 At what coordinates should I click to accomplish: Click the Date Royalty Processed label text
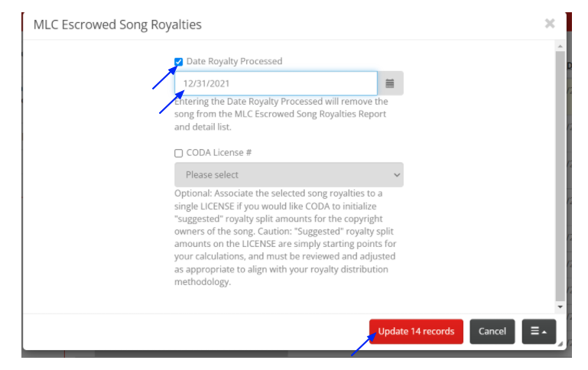pos(235,61)
